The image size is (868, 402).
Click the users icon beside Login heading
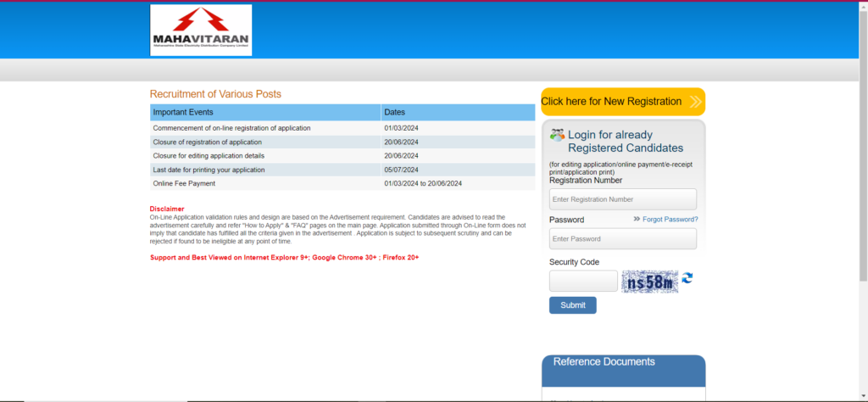tap(557, 135)
